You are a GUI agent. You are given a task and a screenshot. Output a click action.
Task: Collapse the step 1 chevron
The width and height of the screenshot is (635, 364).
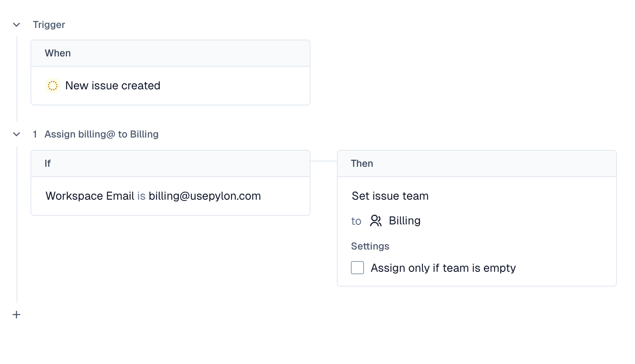(x=16, y=134)
